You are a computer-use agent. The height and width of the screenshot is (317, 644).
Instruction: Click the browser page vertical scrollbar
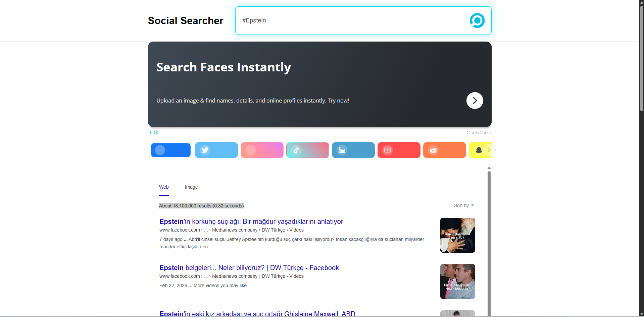point(642,58)
